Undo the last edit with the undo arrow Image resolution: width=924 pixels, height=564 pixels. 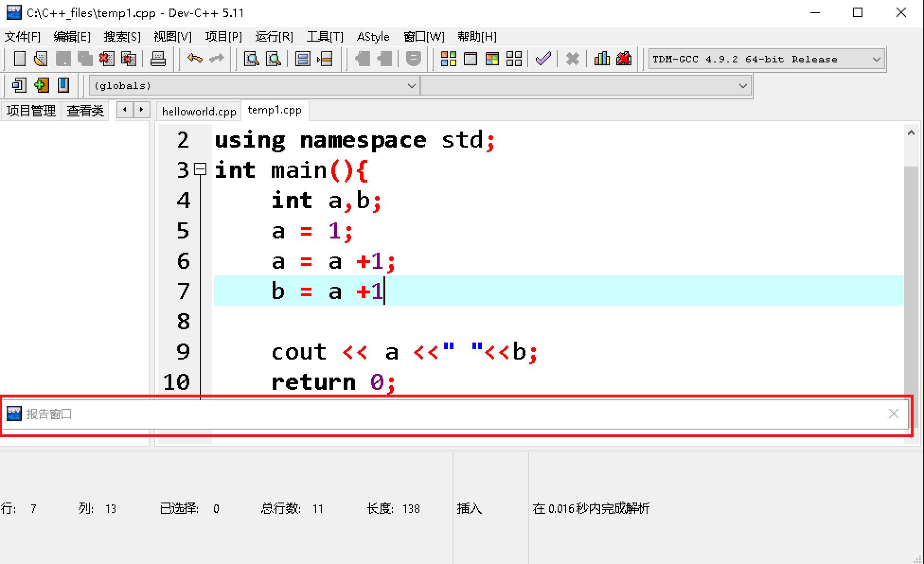coord(194,59)
